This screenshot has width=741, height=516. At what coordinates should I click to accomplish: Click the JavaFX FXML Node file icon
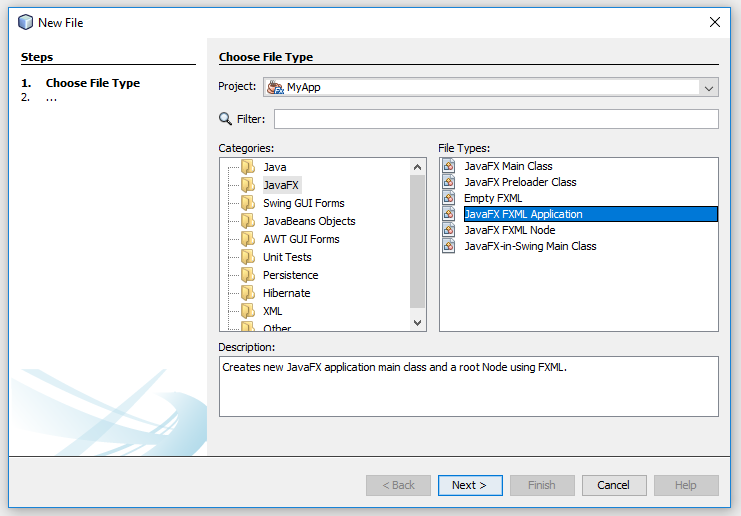point(448,230)
